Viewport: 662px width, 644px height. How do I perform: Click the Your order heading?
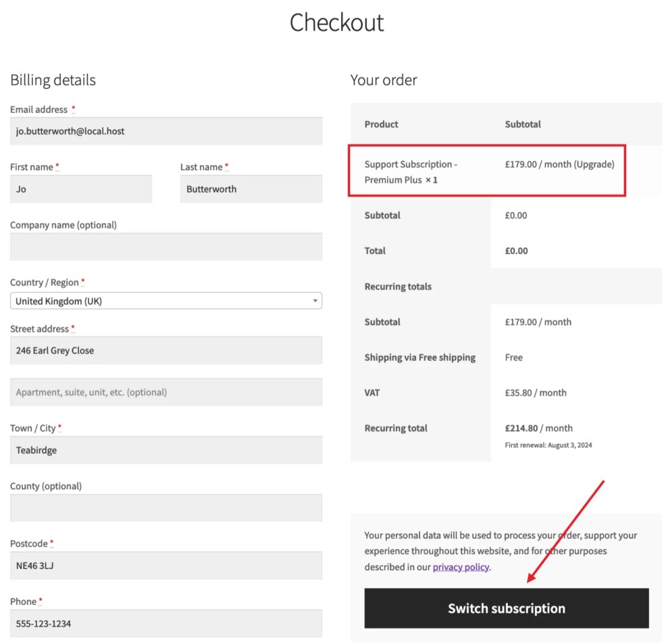(384, 80)
